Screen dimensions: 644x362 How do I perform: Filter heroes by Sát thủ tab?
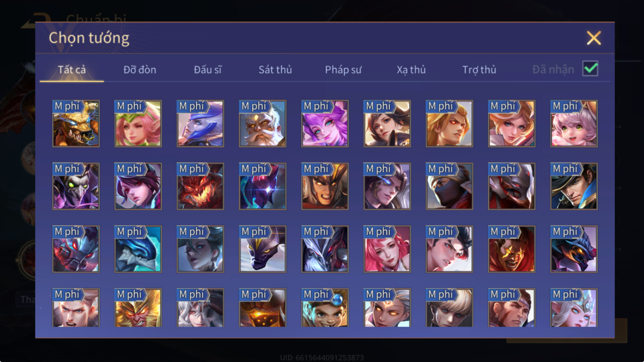pos(275,70)
